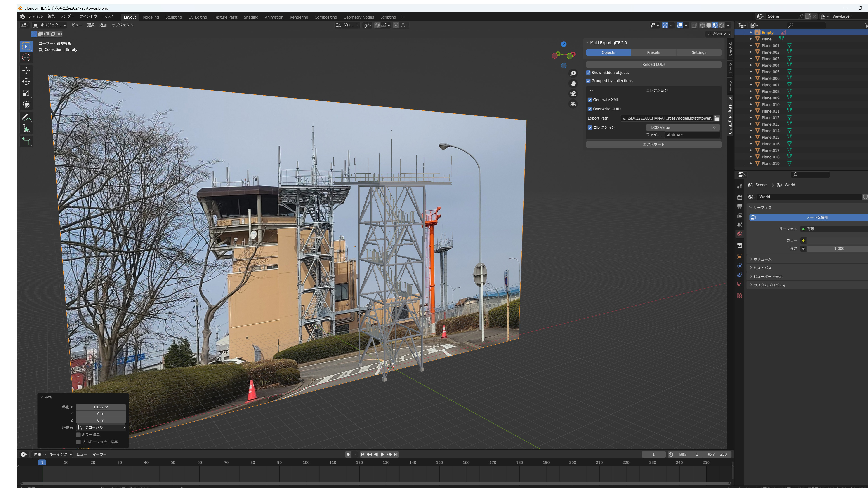Activate the Rotate tool

click(26, 82)
